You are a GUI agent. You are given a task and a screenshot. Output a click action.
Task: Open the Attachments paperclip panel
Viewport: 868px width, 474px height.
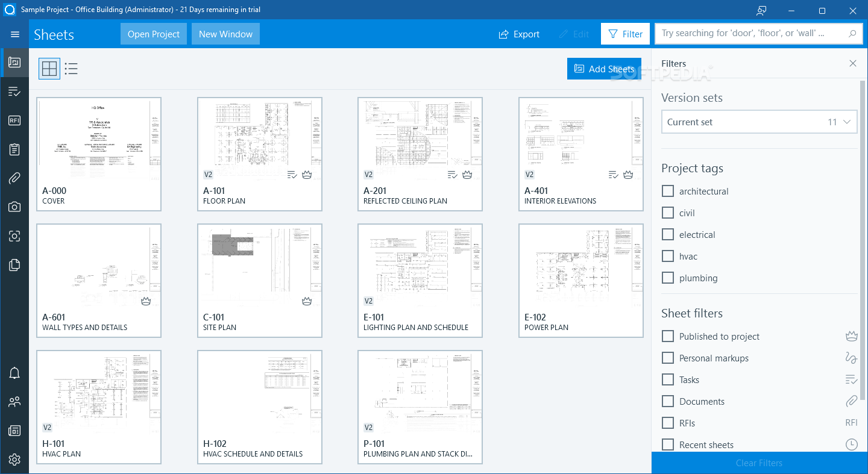[x=14, y=178]
